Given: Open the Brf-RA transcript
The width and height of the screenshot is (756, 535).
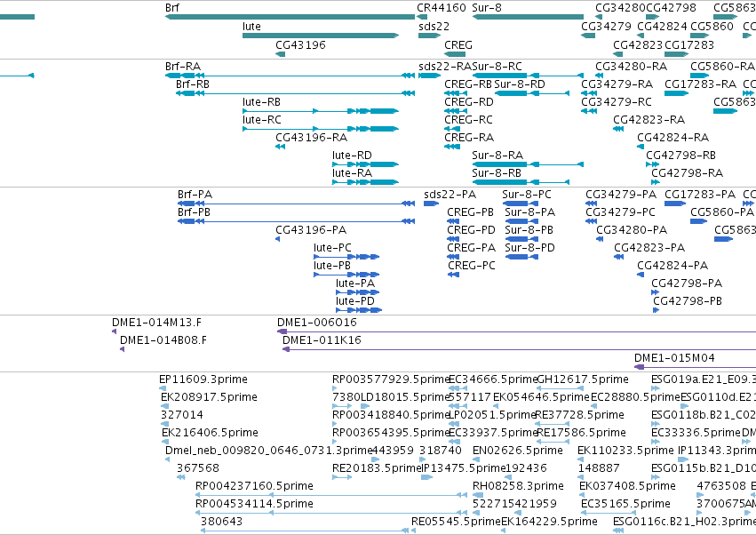Looking at the screenshot, I should [x=183, y=66].
